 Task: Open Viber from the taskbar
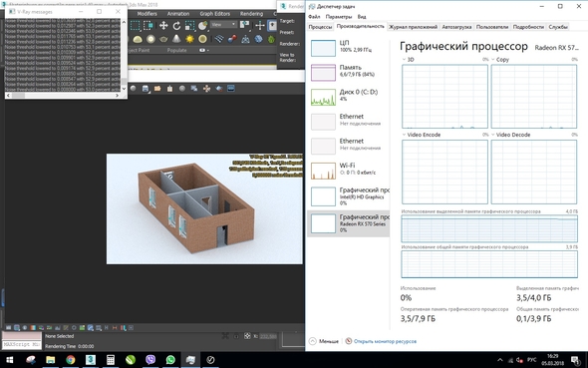point(150,360)
